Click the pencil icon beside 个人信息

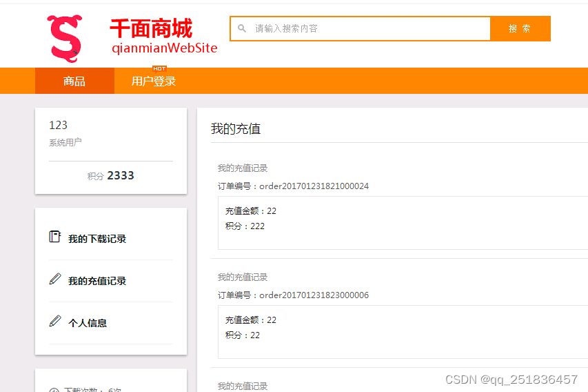54,321
